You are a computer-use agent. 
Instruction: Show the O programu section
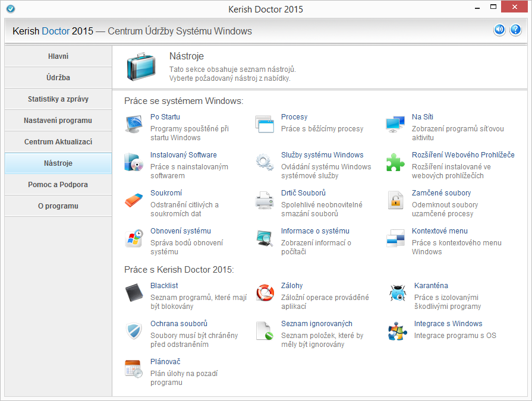pos(58,206)
